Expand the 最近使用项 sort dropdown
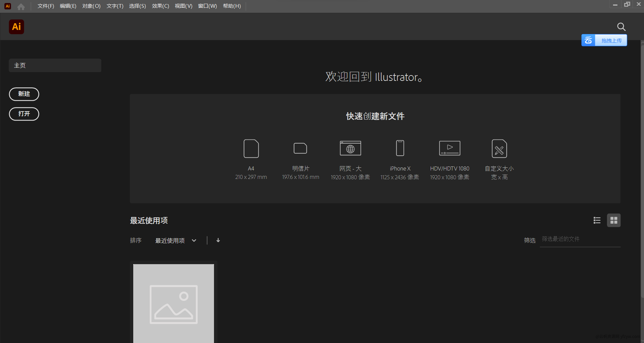Image resolution: width=644 pixels, height=343 pixels. pyautogui.click(x=176, y=241)
